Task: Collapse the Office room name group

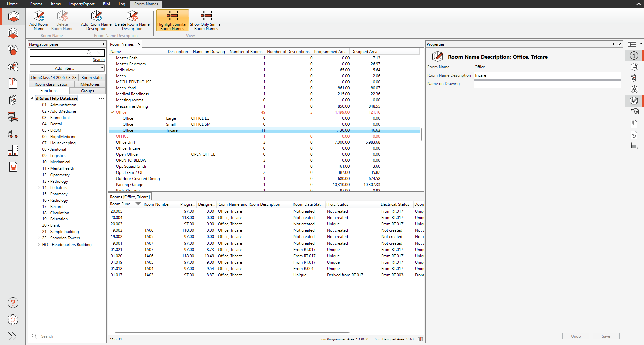Action: (112, 112)
